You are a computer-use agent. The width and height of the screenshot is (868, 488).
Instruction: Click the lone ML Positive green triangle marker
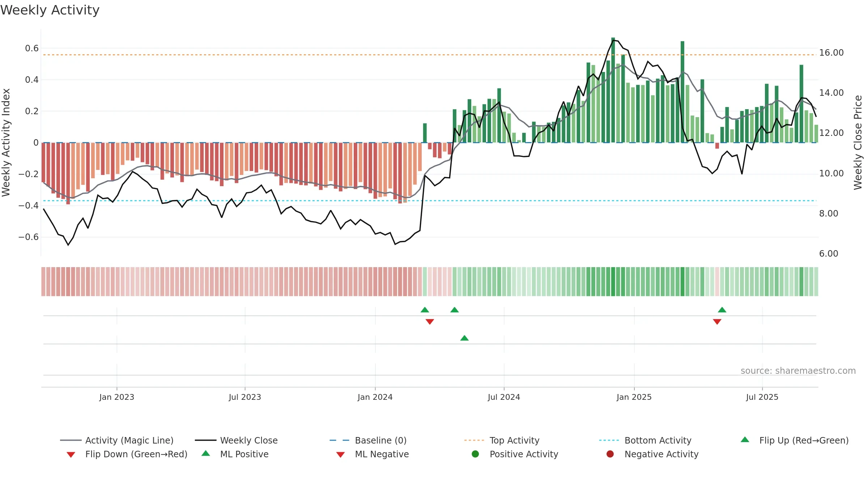464,338
